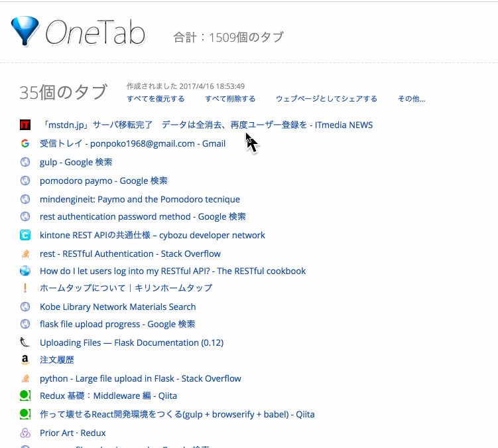Open Redux 基礎：Middleware 編 Qiita link
Viewport: 498px width, 448px height.
tap(108, 396)
